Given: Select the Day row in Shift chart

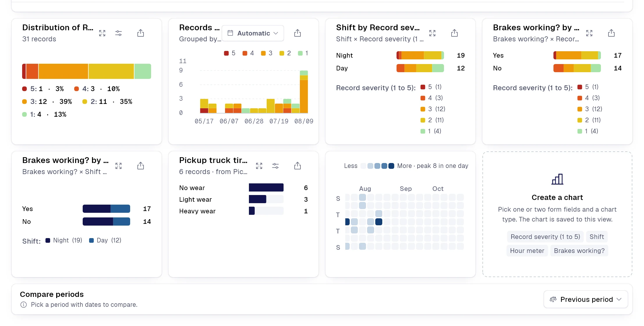Looking at the screenshot, I should (x=400, y=68).
